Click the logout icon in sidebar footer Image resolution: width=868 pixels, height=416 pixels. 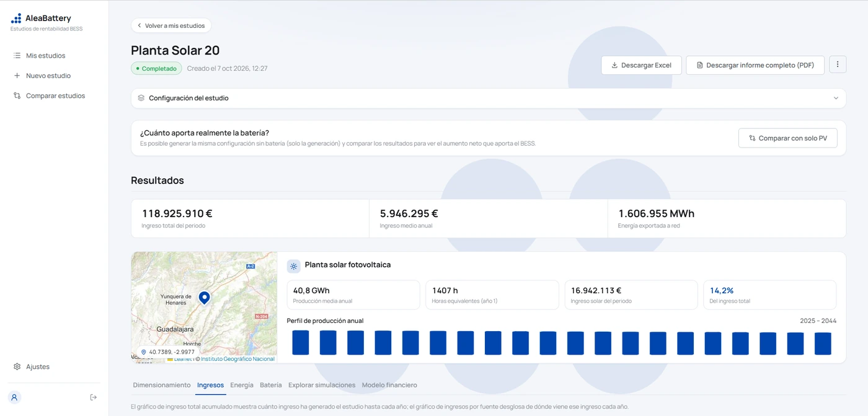(94, 397)
